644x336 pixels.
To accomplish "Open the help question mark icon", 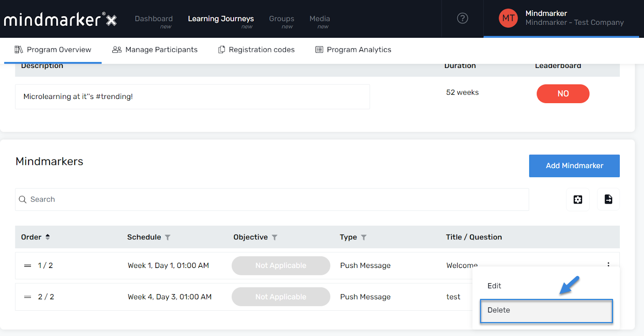I will click(x=462, y=18).
